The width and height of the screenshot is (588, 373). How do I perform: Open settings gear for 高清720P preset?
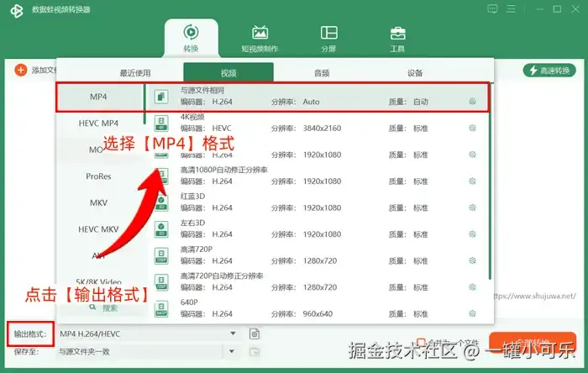472,260
